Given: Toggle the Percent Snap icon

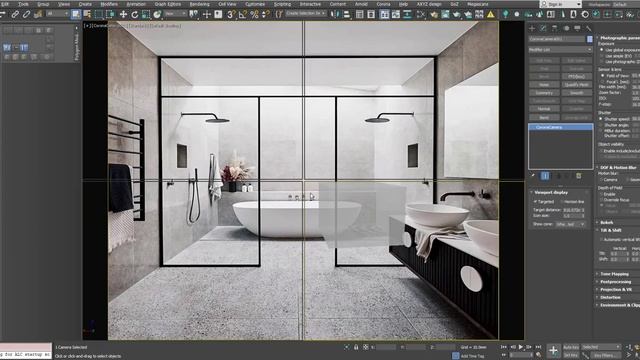Looking at the screenshot, I should (x=254, y=15).
